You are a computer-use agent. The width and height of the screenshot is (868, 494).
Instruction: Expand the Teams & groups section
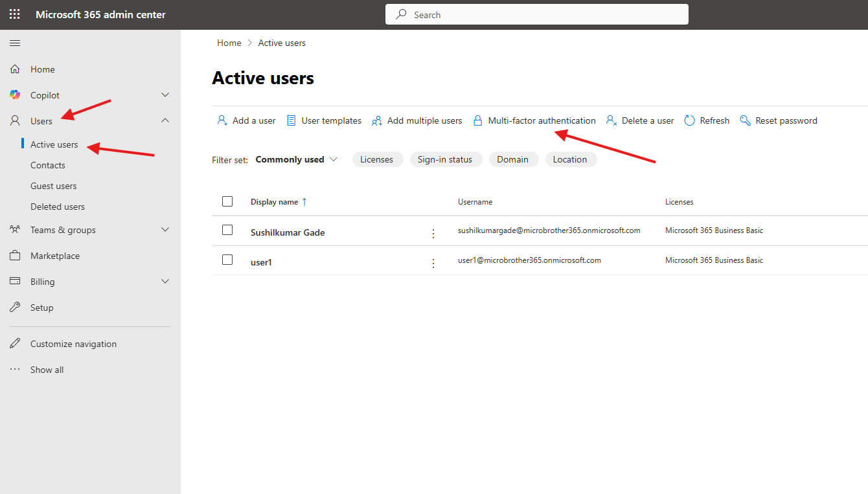(x=165, y=230)
